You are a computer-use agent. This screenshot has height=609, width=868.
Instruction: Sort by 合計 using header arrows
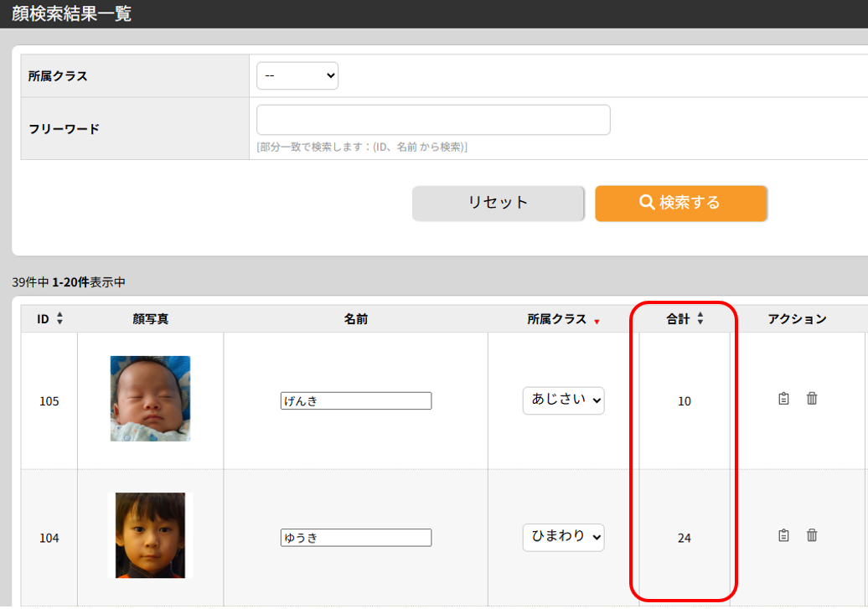click(x=700, y=319)
